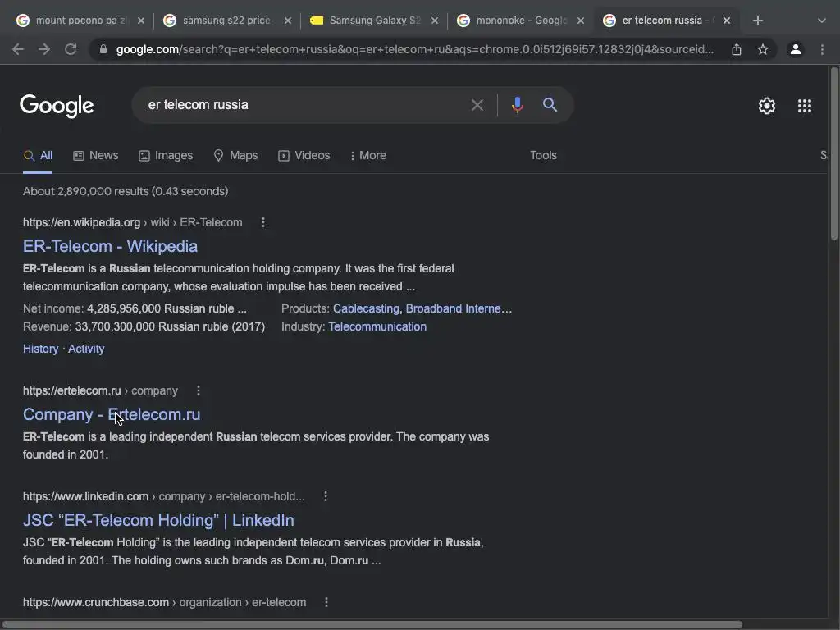
Task: Open the Images results tab
Action: pyautogui.click(x=166, y=155)
